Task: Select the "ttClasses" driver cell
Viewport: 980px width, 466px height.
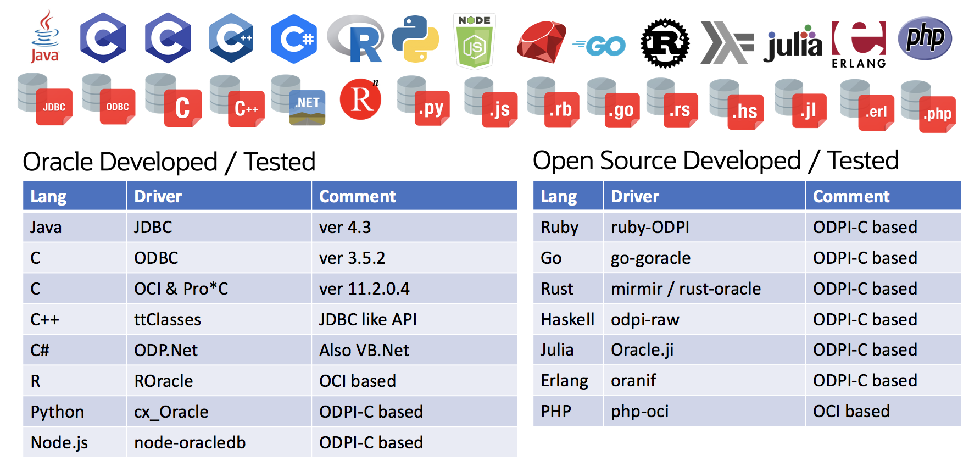Action: point(219,319)
